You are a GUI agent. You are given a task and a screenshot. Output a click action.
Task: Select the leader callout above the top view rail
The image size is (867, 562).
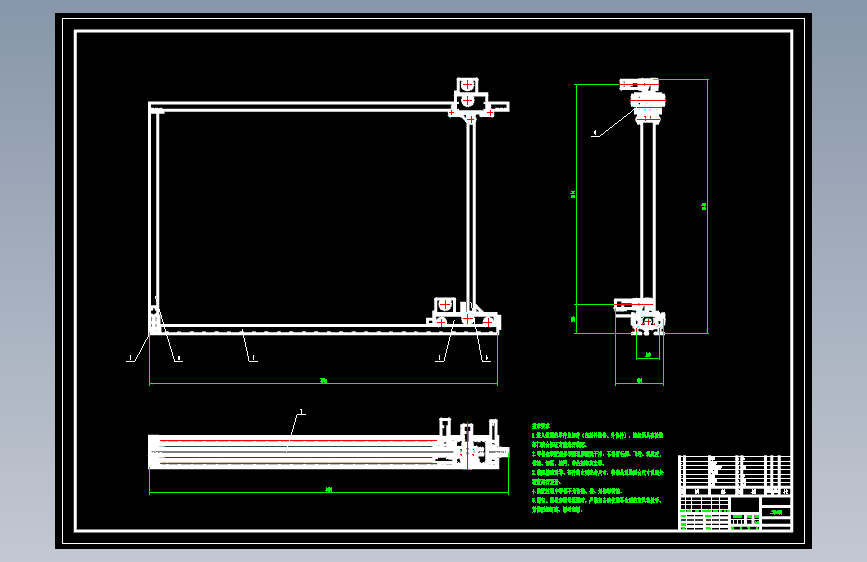click(295, 431)
